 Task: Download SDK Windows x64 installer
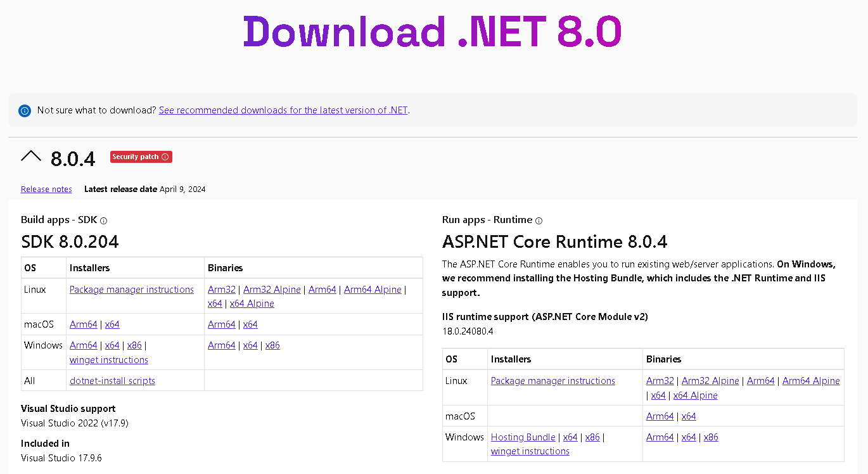pyautogui.click(x=112, y=345)
